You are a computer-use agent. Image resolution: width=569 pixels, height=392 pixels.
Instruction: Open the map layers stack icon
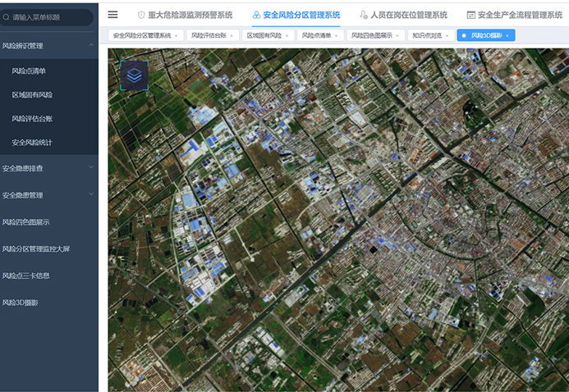tap(134, 75)
